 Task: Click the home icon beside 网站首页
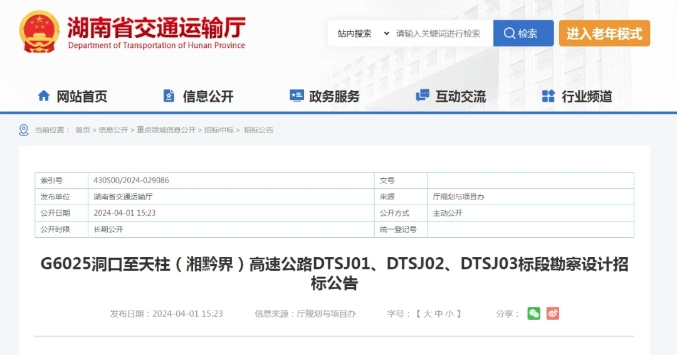pos(44,95)
